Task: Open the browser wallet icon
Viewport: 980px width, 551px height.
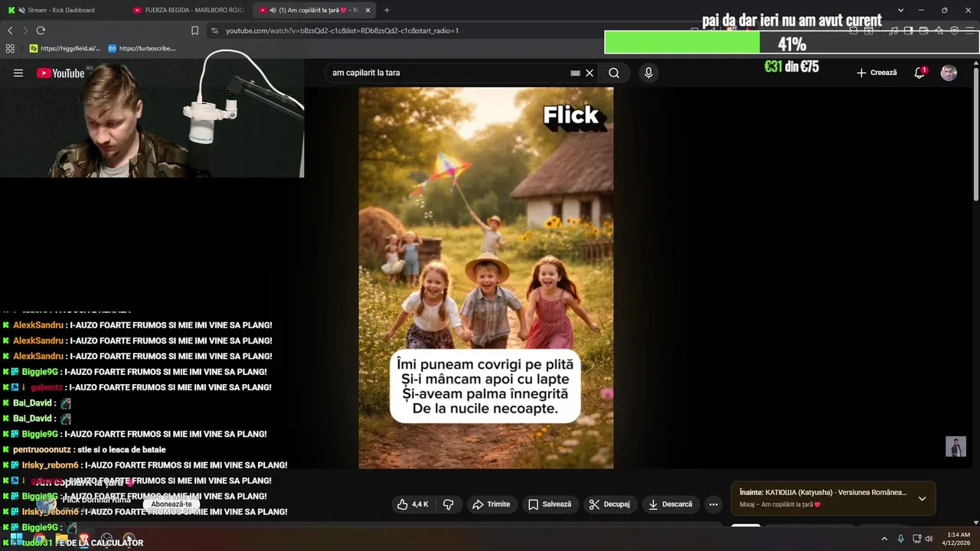Action: tap(924, 31)
